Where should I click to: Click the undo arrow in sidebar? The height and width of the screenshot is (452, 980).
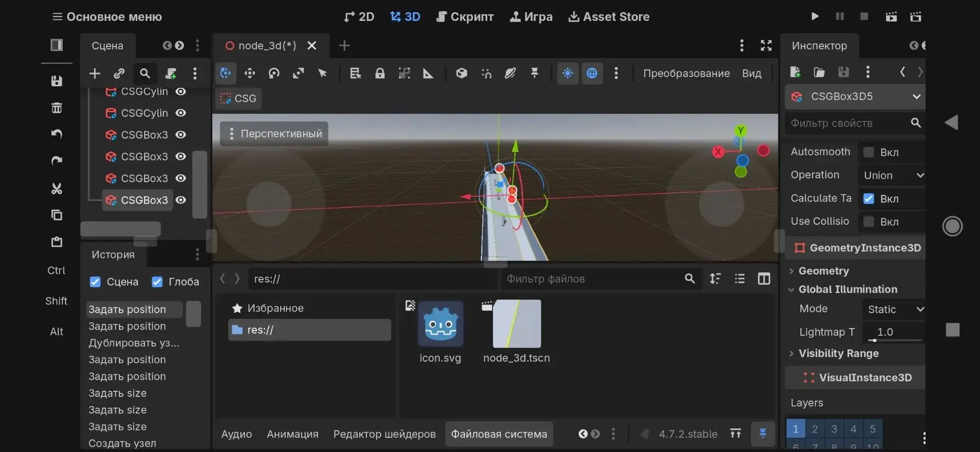coord(57,134)
